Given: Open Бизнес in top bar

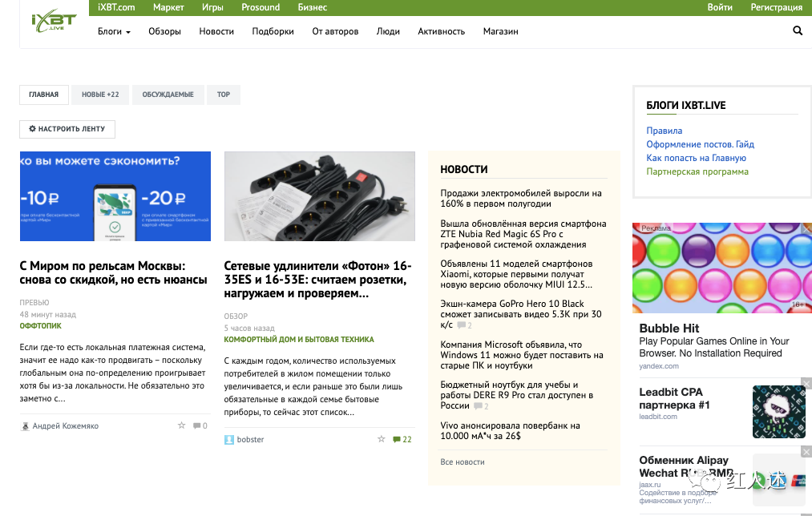Looking at the screenshot, I should (x=313, y=7).
